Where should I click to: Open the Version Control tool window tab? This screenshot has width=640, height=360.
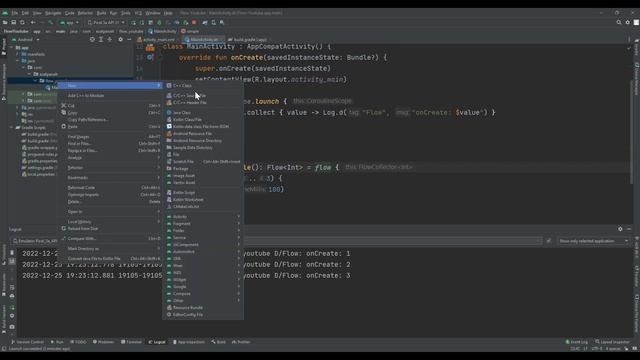point(27,342)
